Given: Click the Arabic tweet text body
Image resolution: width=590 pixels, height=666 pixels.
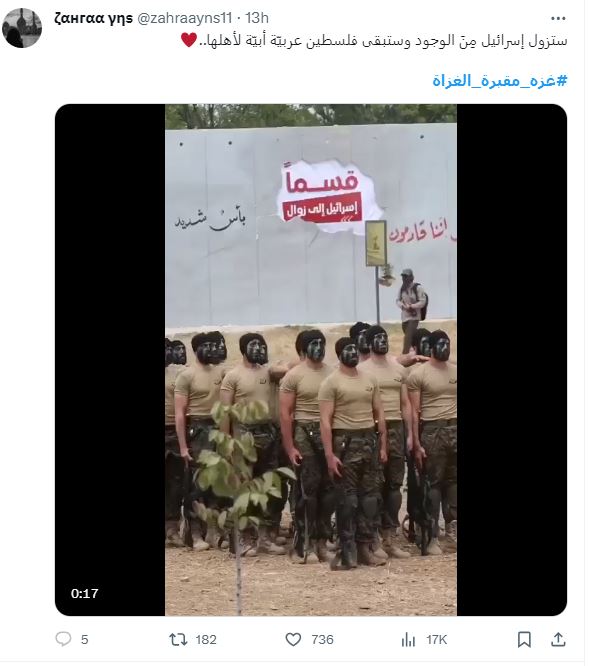Looking at the screenshot, I should click(374, 41).
